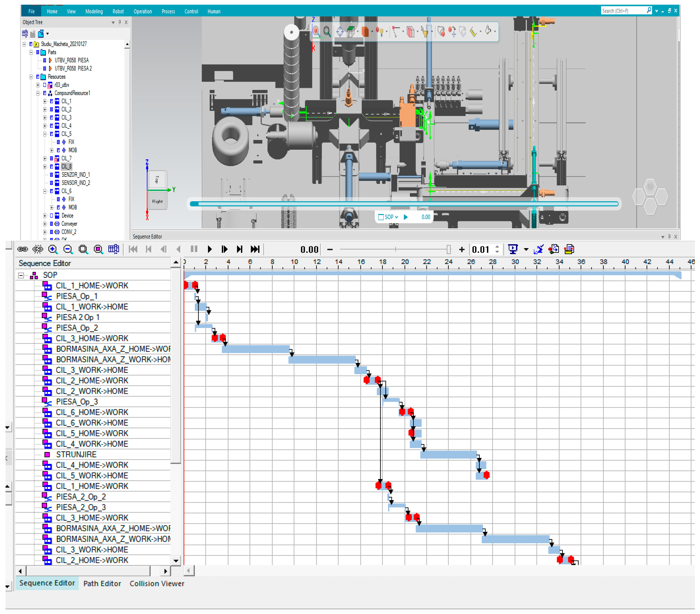Switch to the Path Editor tab
The image size is (700, 614).
(x=102, y=584)
